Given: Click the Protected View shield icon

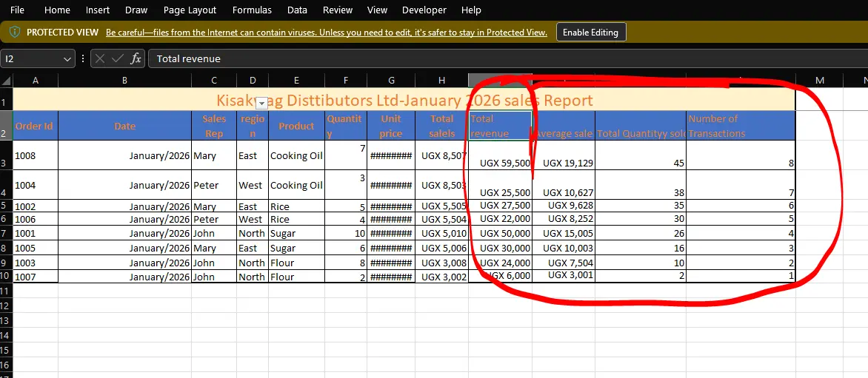Looking at the screenshot, I should point(15,32).
